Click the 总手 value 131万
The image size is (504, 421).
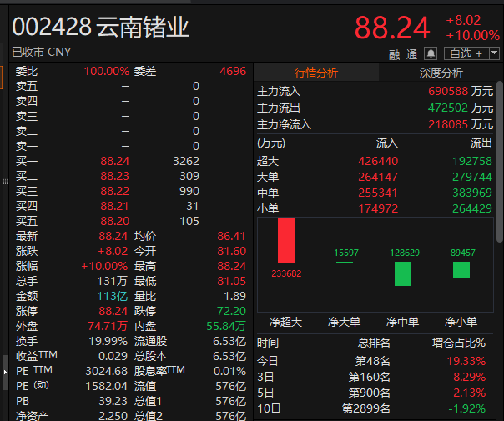pos(113,281)
